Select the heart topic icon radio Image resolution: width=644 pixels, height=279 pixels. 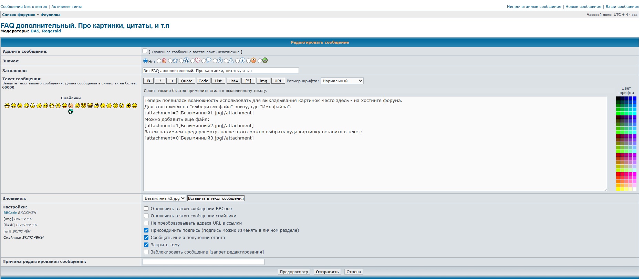[193, 61]
